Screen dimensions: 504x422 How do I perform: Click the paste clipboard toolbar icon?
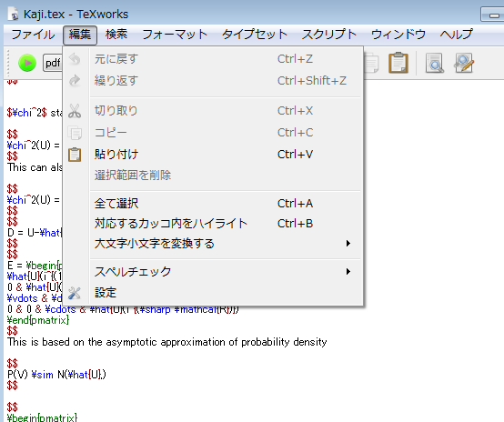[398, 63]
